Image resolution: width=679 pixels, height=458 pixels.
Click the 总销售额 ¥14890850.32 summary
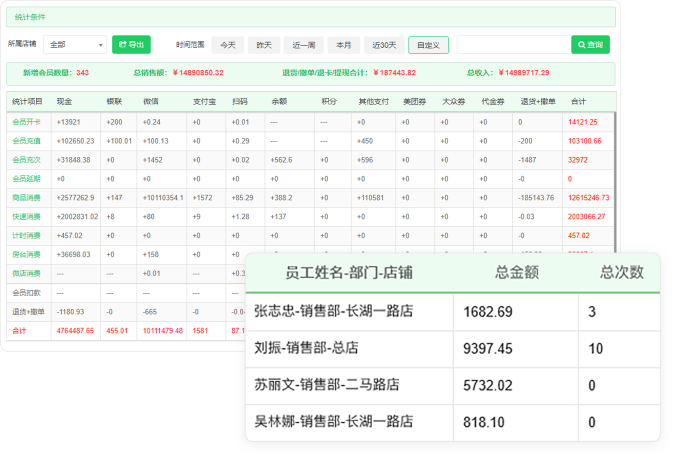click(x=178, y=73)
